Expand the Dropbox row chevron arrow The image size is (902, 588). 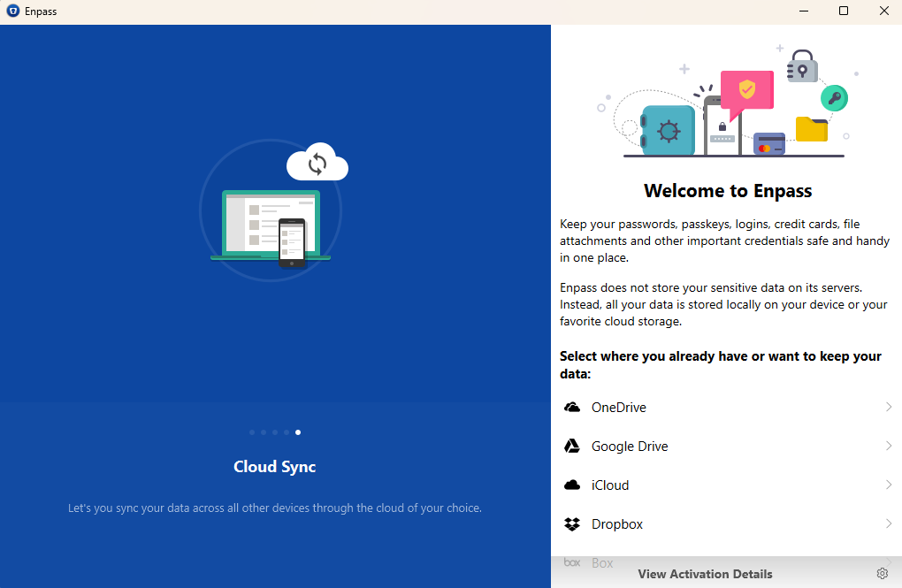[x=888, y=524]
